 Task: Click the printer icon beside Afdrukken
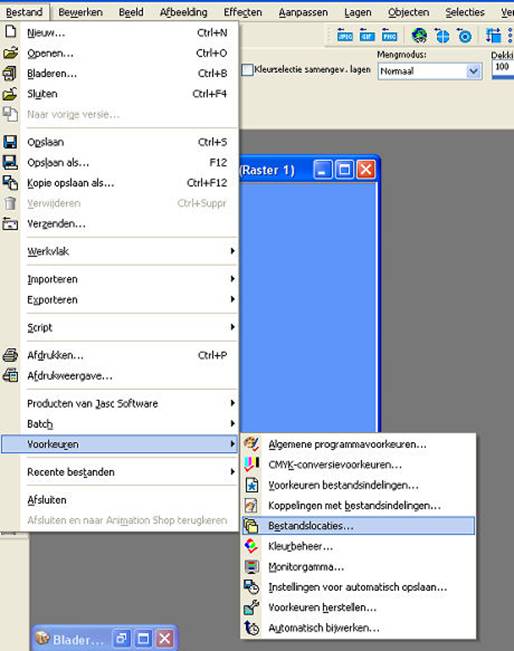pos(10,355)
